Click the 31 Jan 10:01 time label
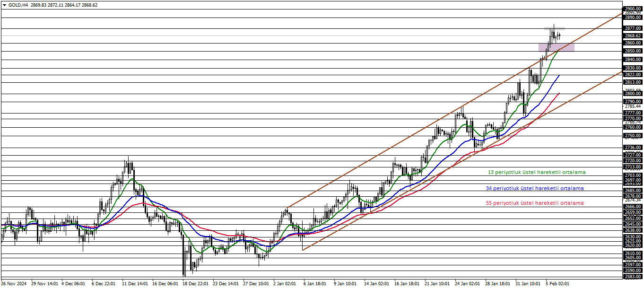Screen dimensions: 644x289 click(x=528, y=284)
